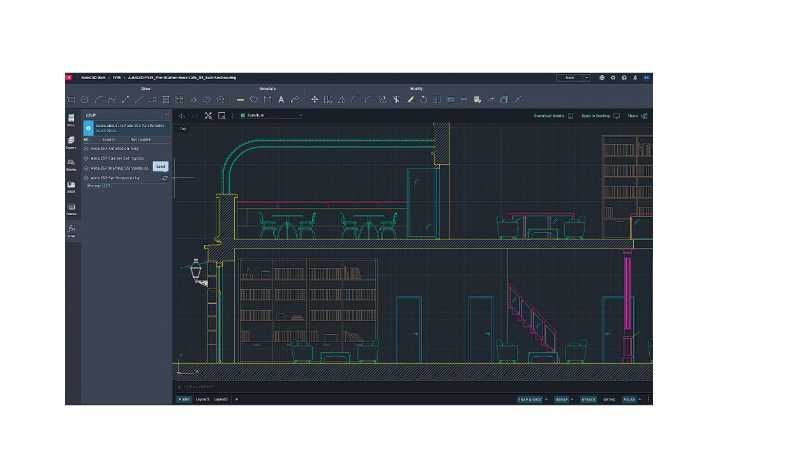Open the Save dropdown arrow
The image size is (801, 472).
tap(586, 78)
